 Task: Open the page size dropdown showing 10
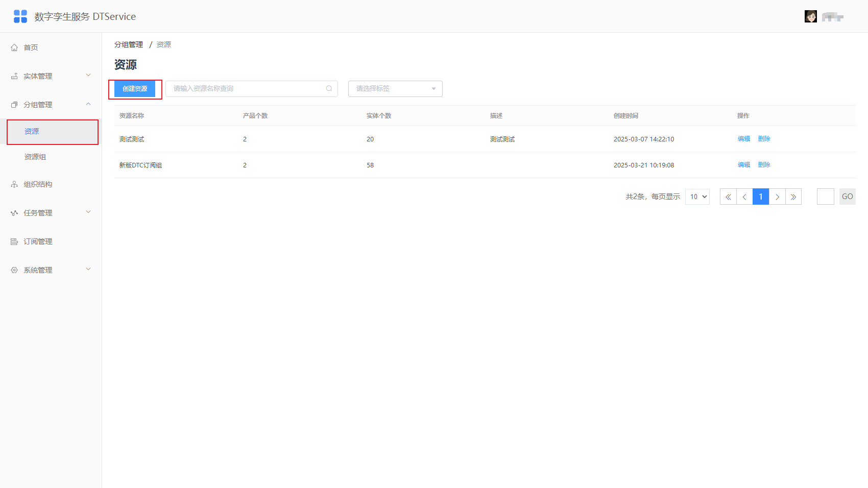697,197
